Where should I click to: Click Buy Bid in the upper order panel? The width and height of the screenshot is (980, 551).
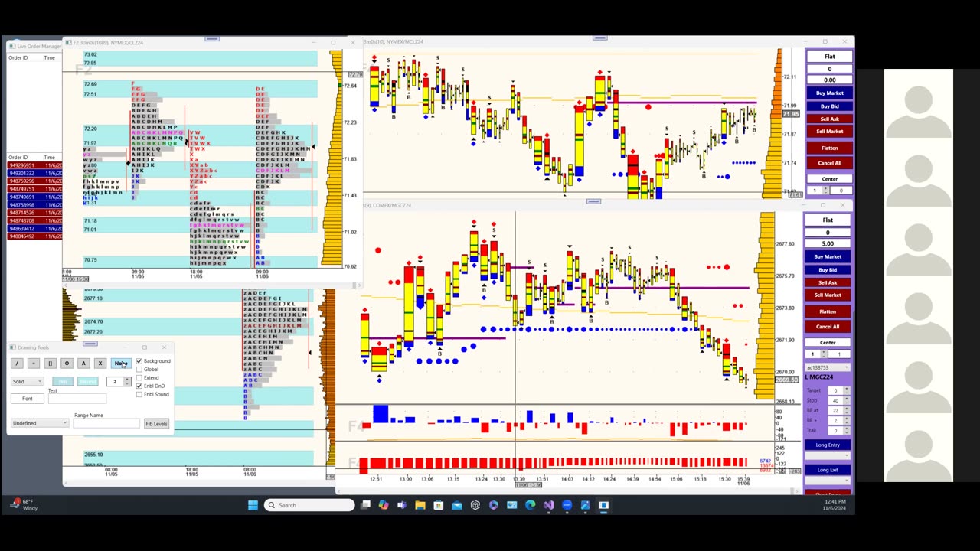(x=829, y=106)
